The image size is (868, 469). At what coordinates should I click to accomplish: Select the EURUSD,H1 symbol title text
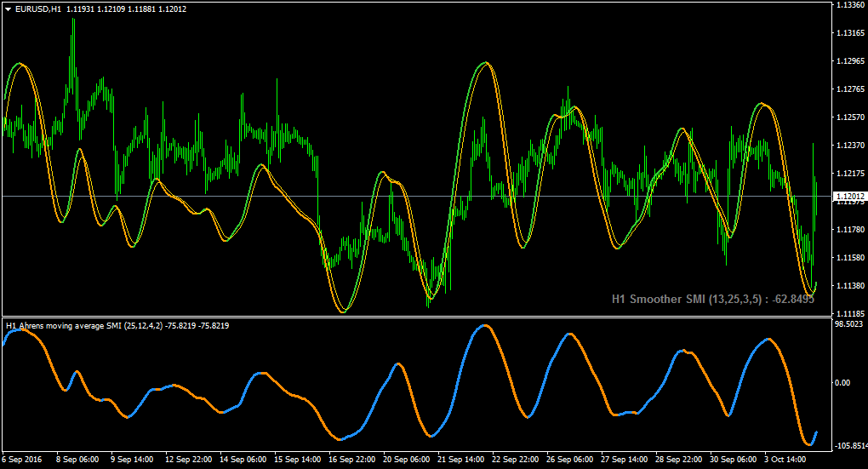click(38, 9)
